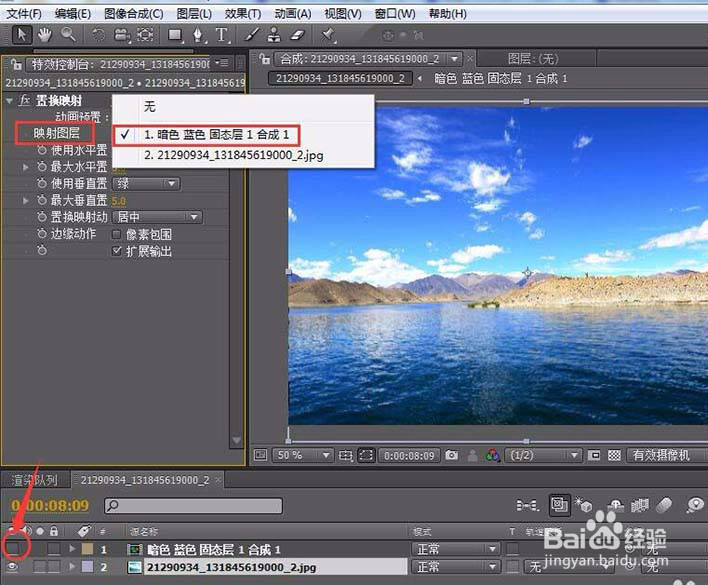The width and height of the screenshot is (708, 585).
Task: Uncheck the 扩展输出 expand output checkbox
Action: 116,251
